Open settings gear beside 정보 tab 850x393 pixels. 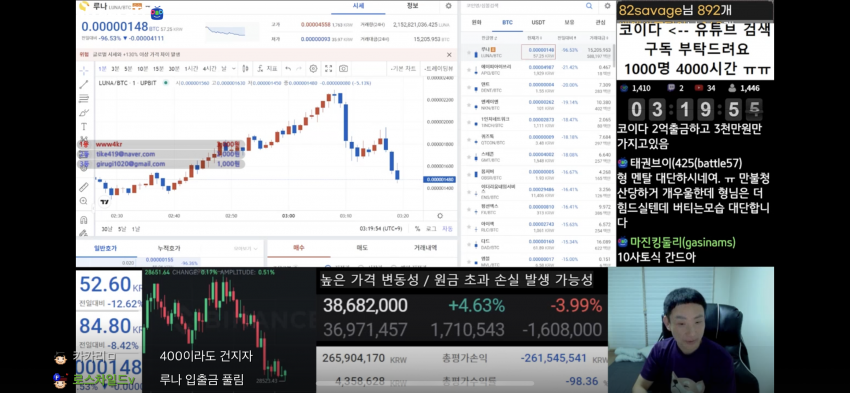tap(448, 6)
